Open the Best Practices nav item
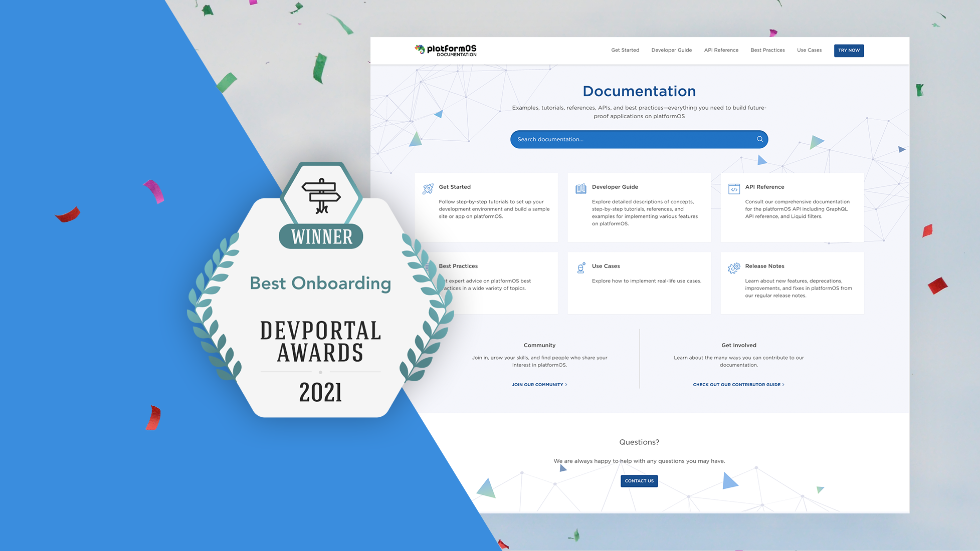 pyautogui.click(x=767, y=50)
